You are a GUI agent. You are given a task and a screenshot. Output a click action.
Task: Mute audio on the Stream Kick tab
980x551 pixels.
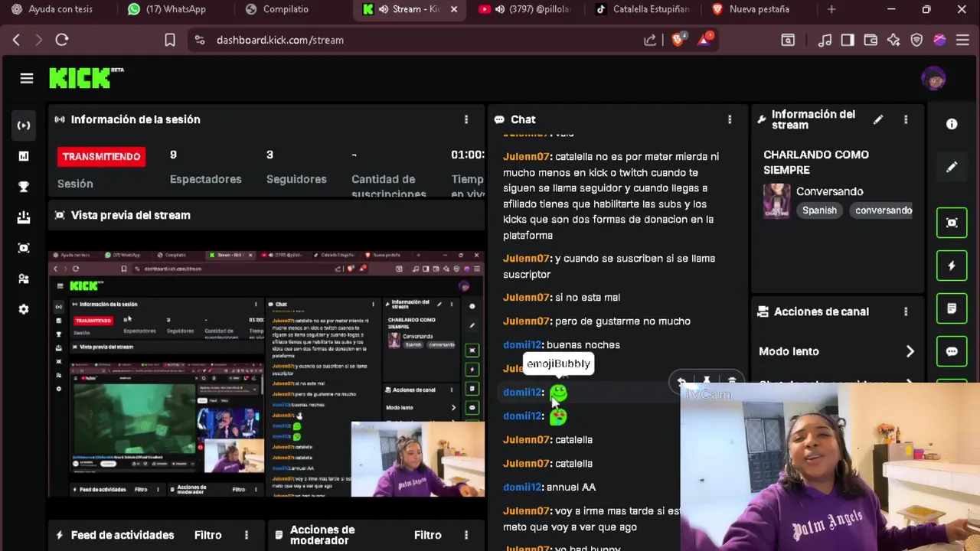(x=384, y=9)
